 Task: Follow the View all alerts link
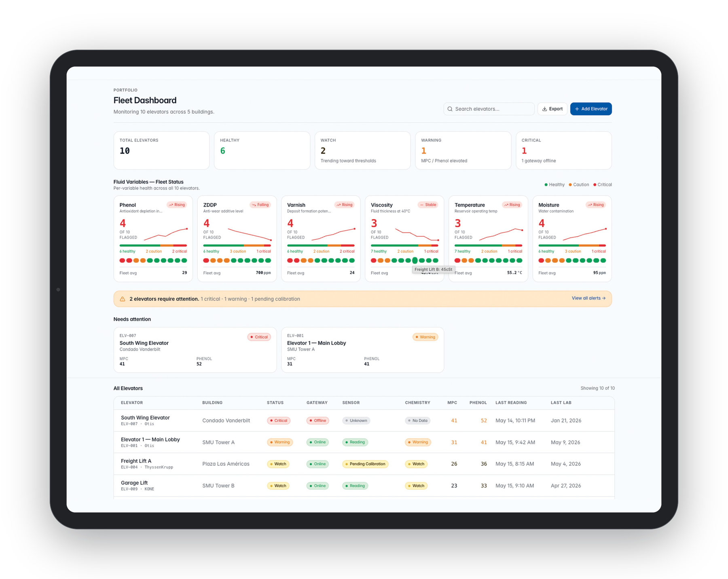point(588,298)
